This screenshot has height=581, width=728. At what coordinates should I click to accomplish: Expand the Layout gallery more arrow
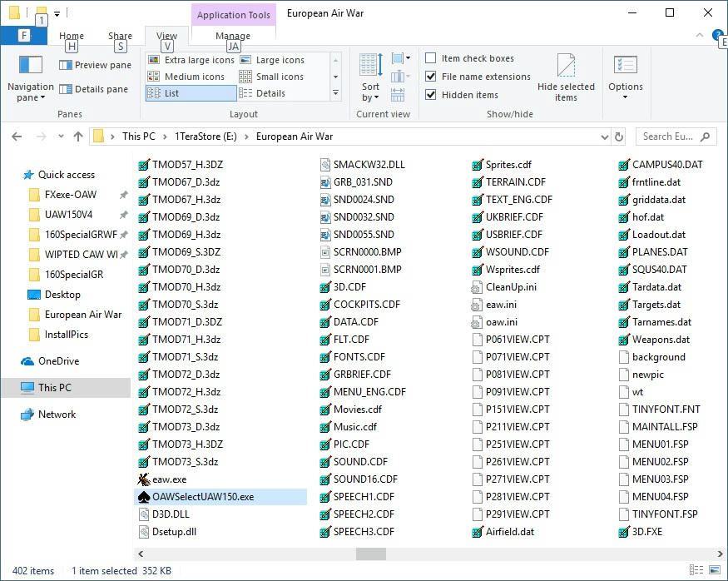click(335, 93)
